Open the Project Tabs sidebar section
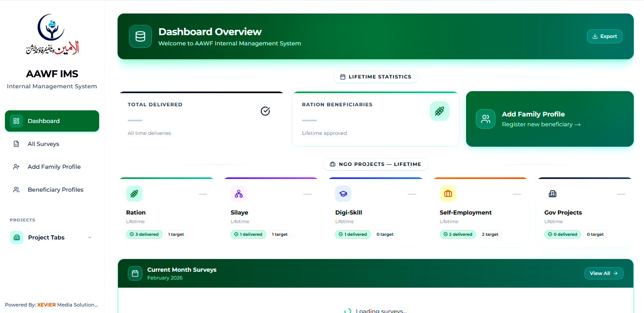This screenshot has width=644, height=313. coord(46,237)
